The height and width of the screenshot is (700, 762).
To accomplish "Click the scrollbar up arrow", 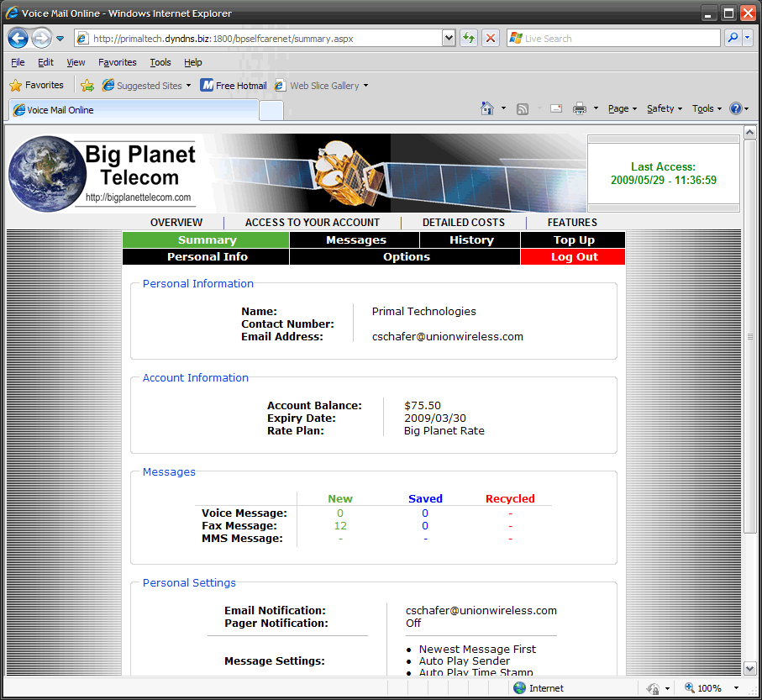I will (750, 132).
